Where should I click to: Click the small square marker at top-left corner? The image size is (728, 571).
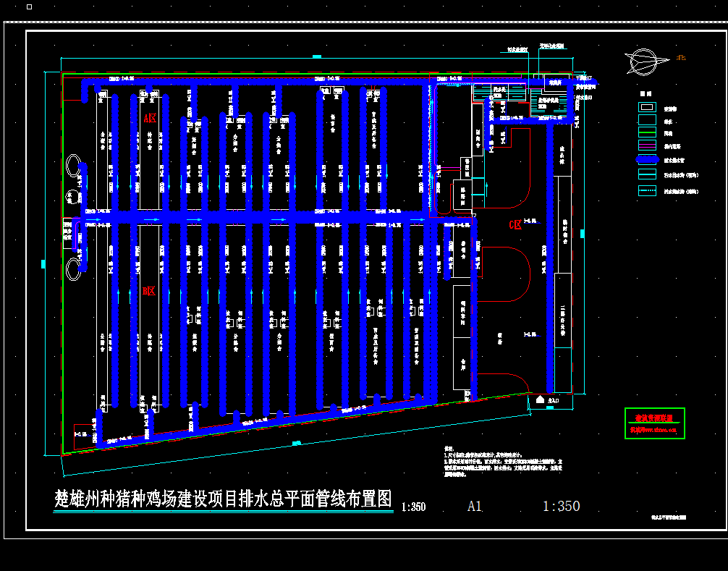[x=29, y=7]
